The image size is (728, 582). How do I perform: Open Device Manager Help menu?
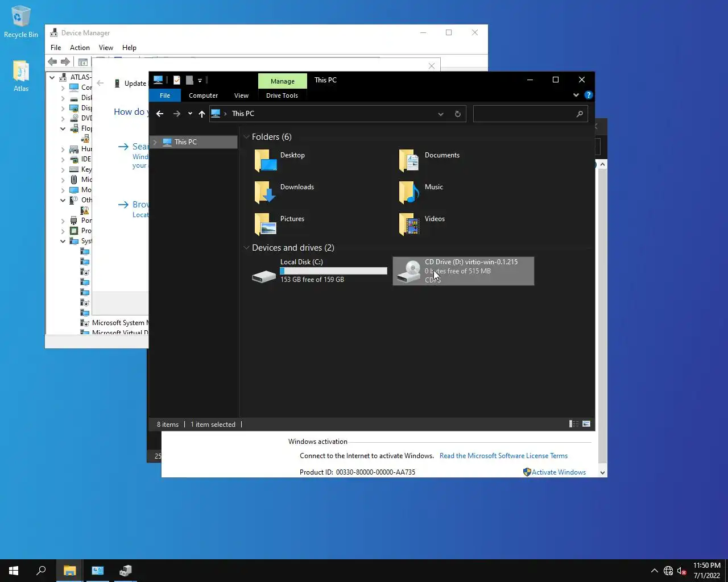129,48
